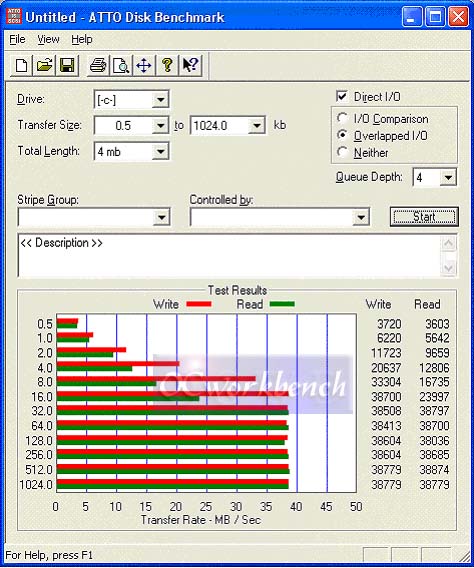The width and height of the screenshot is (474, 568).
Task: Select the I/O Comparison radio button
Action: [342, 118]
